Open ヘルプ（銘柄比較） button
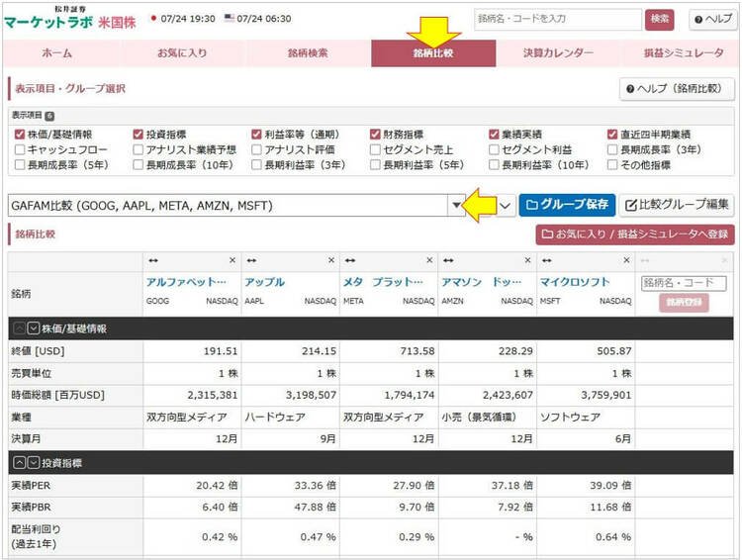Image resolution: width=742 pixels, height=560 pixels. 677,88
